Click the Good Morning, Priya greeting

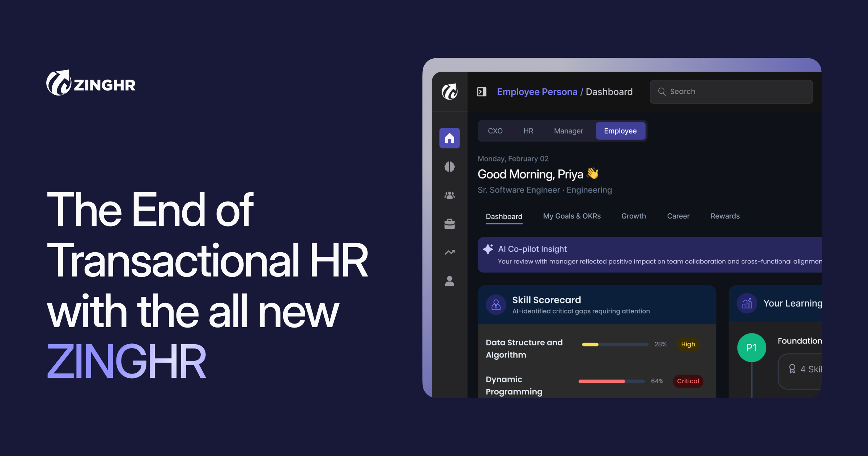(538, 174)
